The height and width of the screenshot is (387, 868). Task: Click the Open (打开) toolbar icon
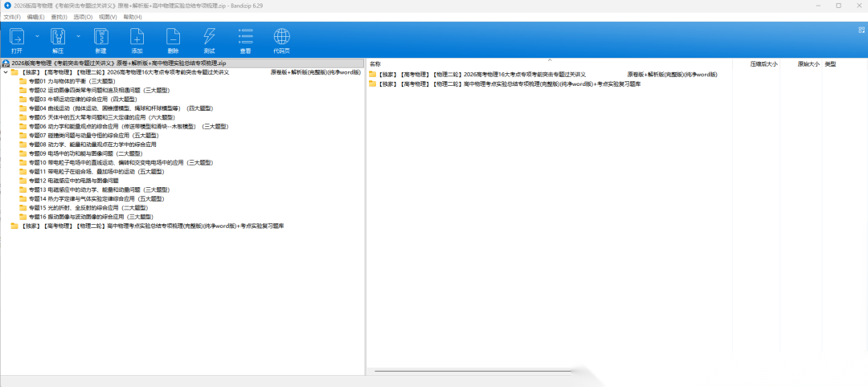click(17, 39)
